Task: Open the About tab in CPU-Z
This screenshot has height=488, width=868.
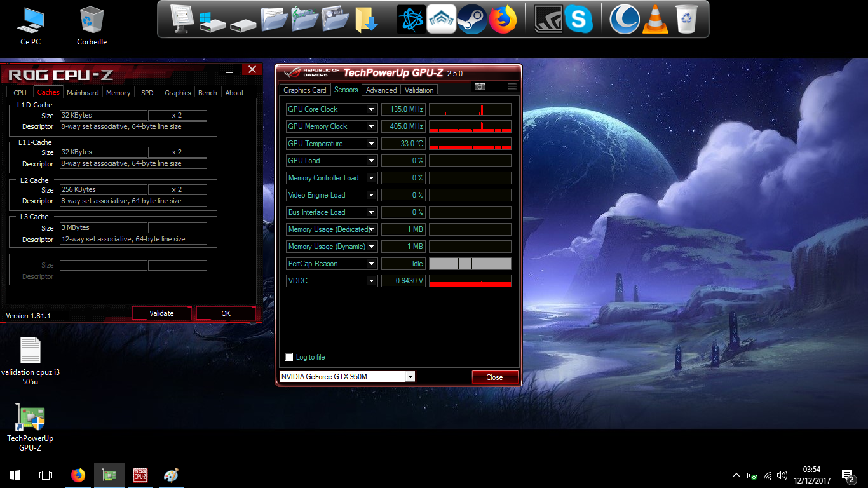Action: pos(234,93)
